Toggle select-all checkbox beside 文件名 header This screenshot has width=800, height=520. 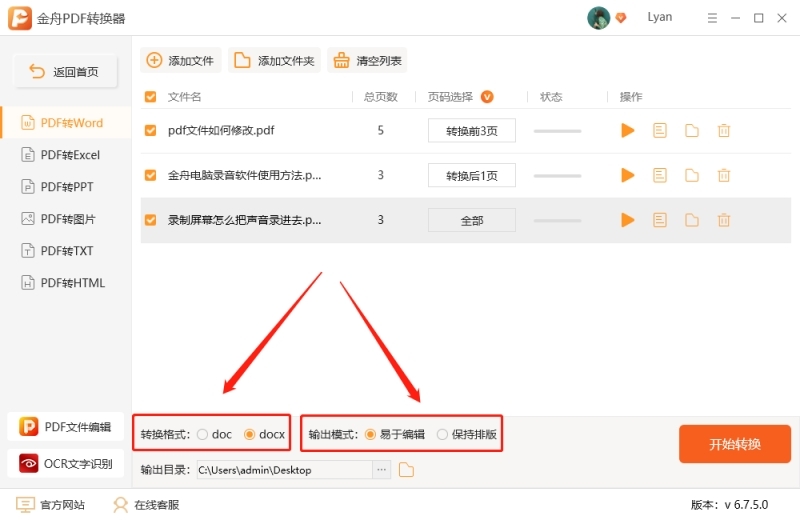[x=151, y=97]
